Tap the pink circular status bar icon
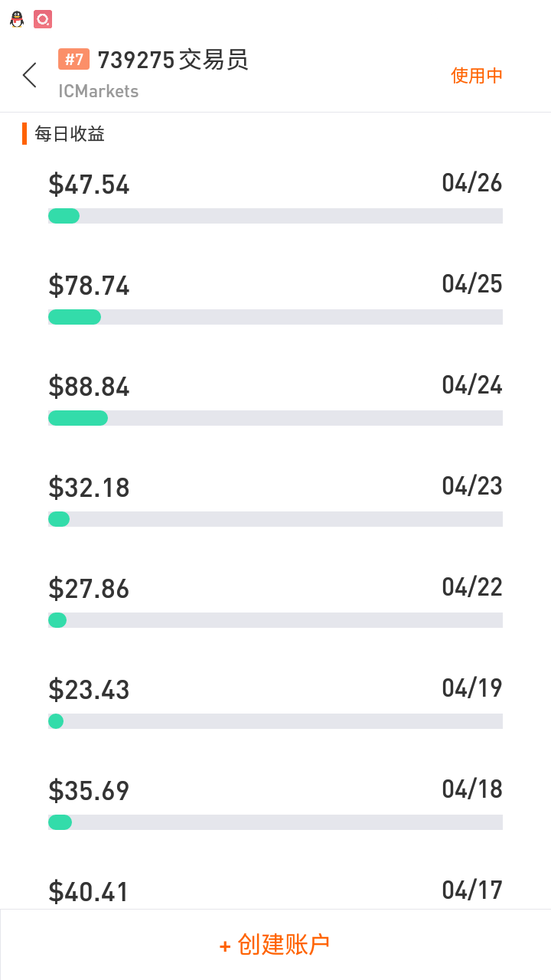Image resolution: width=551 pixels, height=980 pixels. [x=43, y=20]
